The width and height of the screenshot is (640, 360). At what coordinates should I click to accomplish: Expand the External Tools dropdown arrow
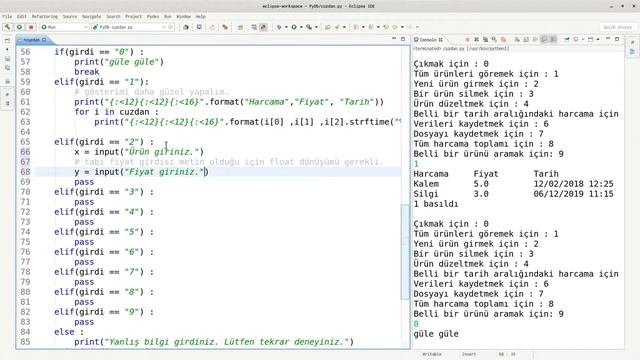pyautogui.click(x=316, y=27)
